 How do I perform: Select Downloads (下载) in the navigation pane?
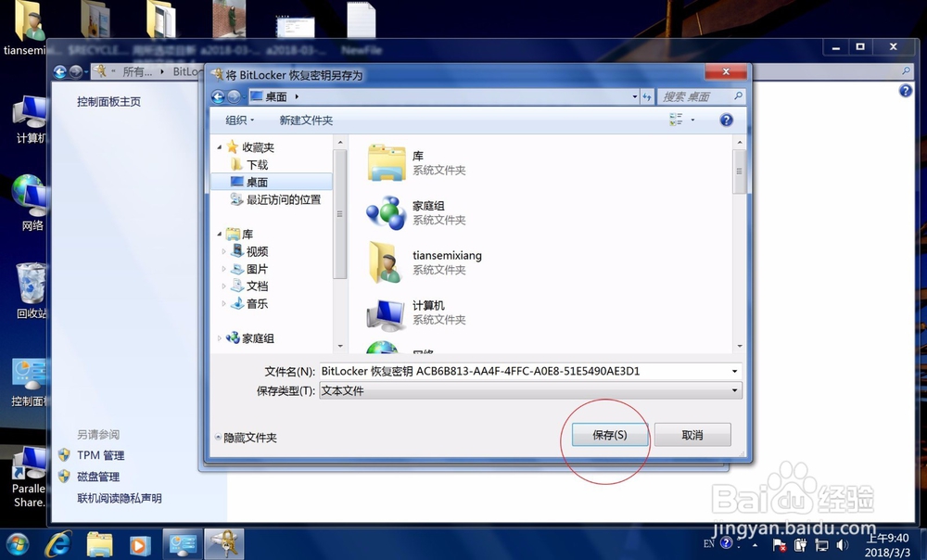tap(257, 164)
